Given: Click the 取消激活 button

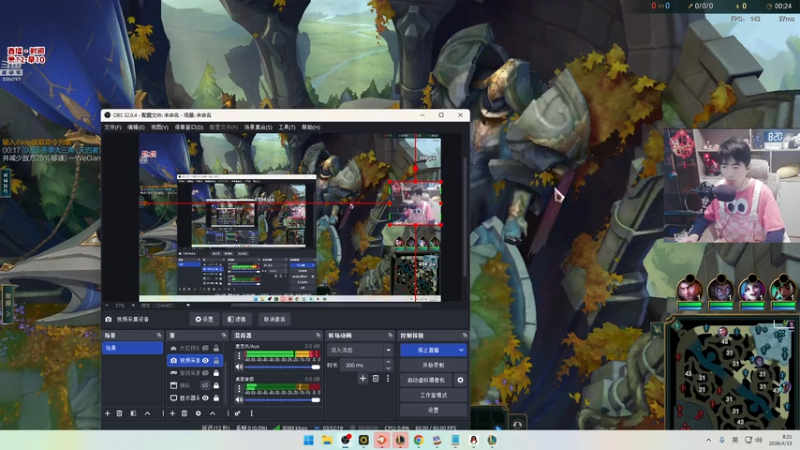Looking at the screenshot, I should coord(274,319).
